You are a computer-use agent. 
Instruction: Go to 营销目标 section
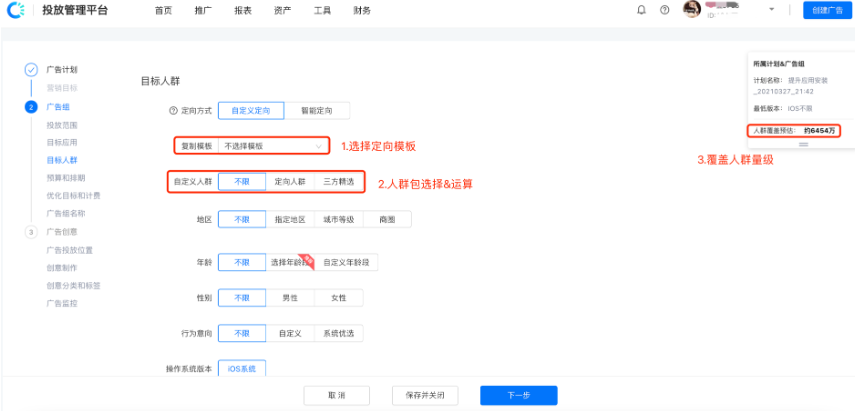(x=62, y=88)
